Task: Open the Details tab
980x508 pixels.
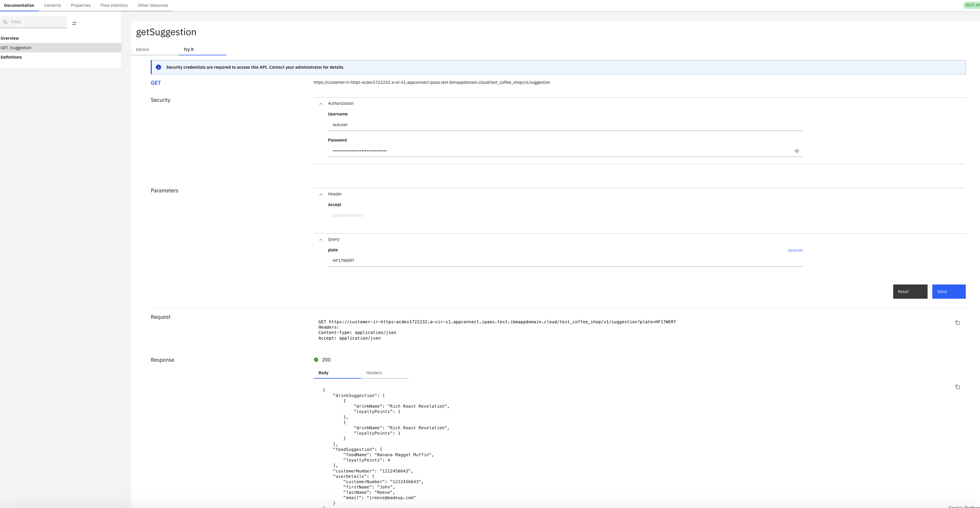Action: (142, 49)
